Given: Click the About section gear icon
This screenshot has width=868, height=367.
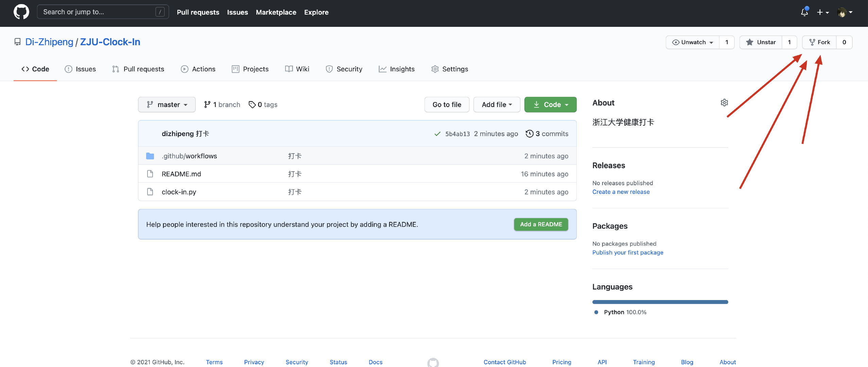Looking at the screenshot, I should coord(724,103).
